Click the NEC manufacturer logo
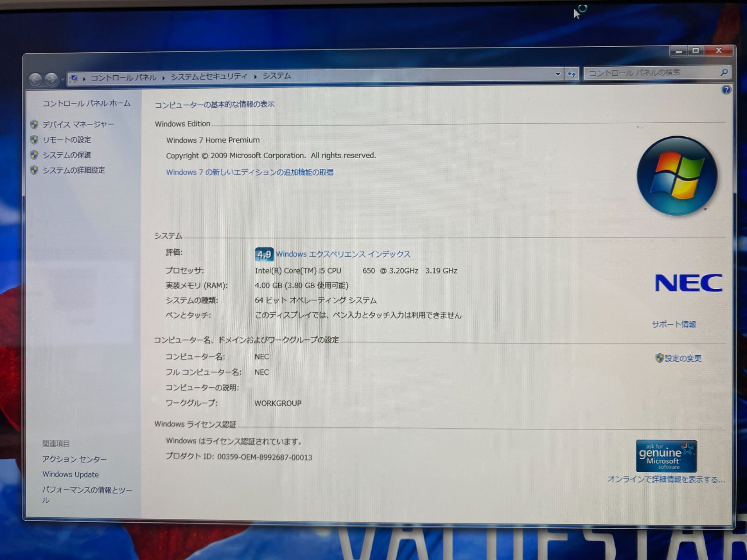Image resolution: width=747 pixels, height=560 pixels. pyautogui.click(x=690, y=282)
